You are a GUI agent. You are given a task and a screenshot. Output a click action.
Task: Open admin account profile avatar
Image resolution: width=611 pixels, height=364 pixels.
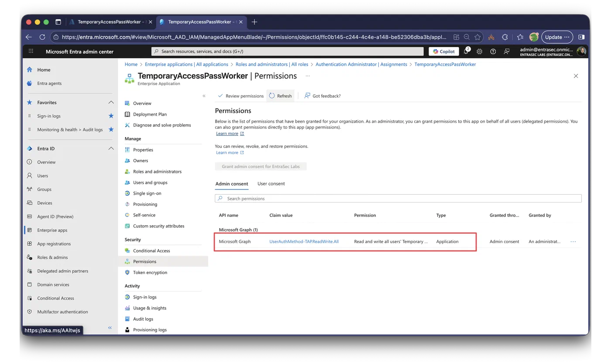[x=581, y=52]
